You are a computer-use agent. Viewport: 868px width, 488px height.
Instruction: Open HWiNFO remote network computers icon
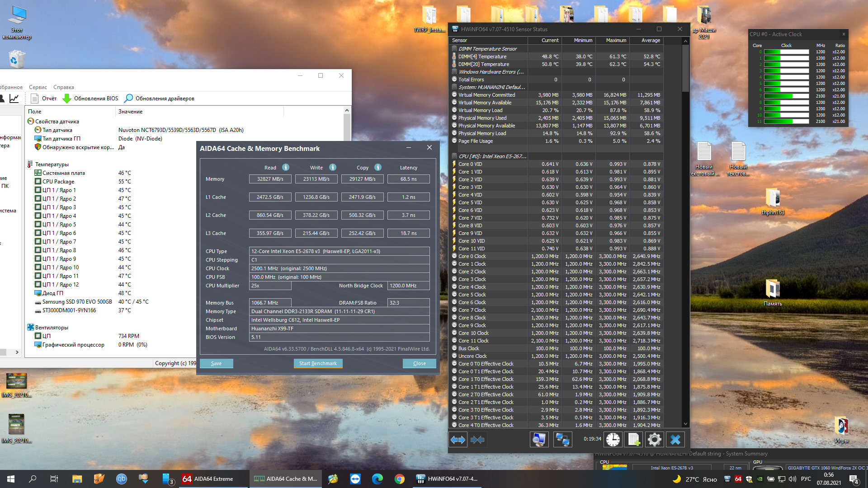(562, 439)
